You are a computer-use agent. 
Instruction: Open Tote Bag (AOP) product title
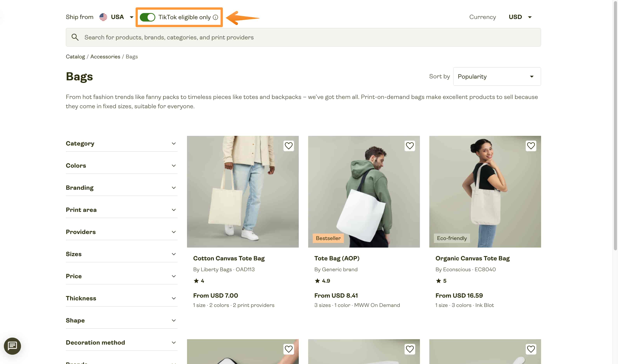[x=337, y=258]
